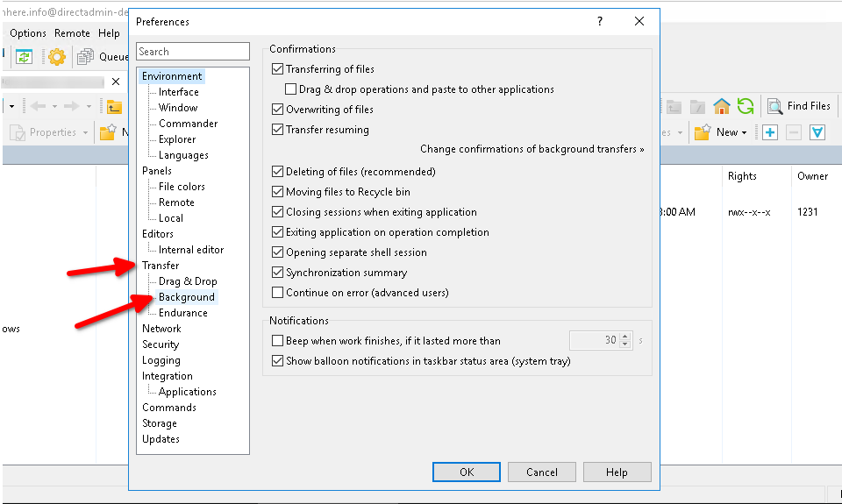Viewport: 842px width, 504px height.
Task: Increase beep duration with spinner up arrow
Action: (625, 337)
